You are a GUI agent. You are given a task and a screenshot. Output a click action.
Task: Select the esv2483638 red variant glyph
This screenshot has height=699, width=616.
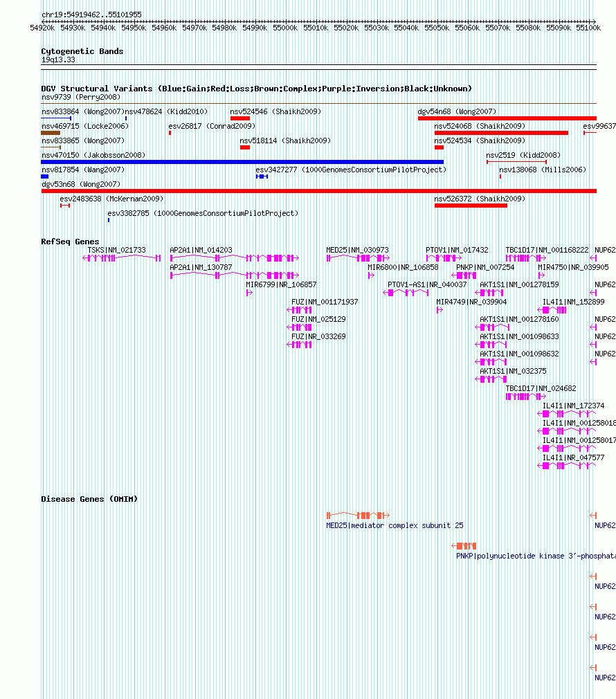65,206
